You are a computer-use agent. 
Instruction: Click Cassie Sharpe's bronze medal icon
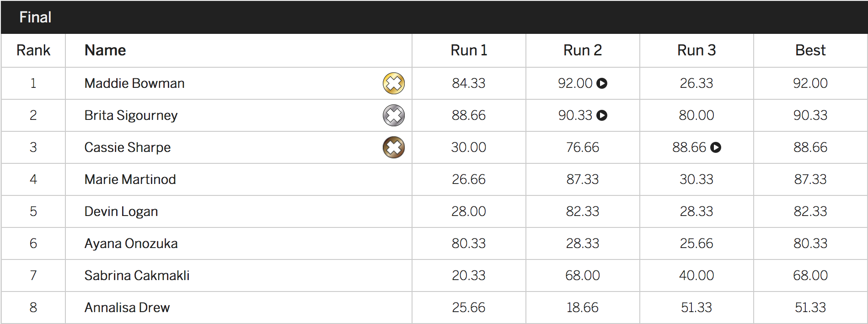pos(393,147)
